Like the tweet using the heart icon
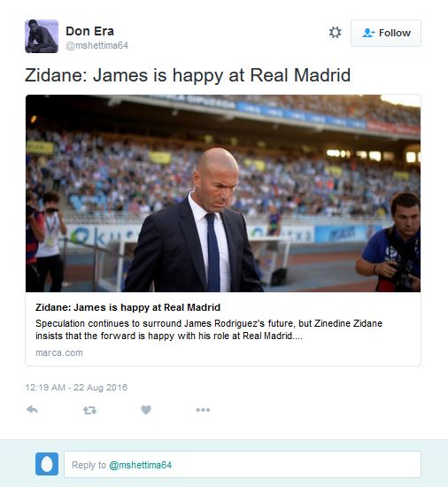 (x=146, y=410)
